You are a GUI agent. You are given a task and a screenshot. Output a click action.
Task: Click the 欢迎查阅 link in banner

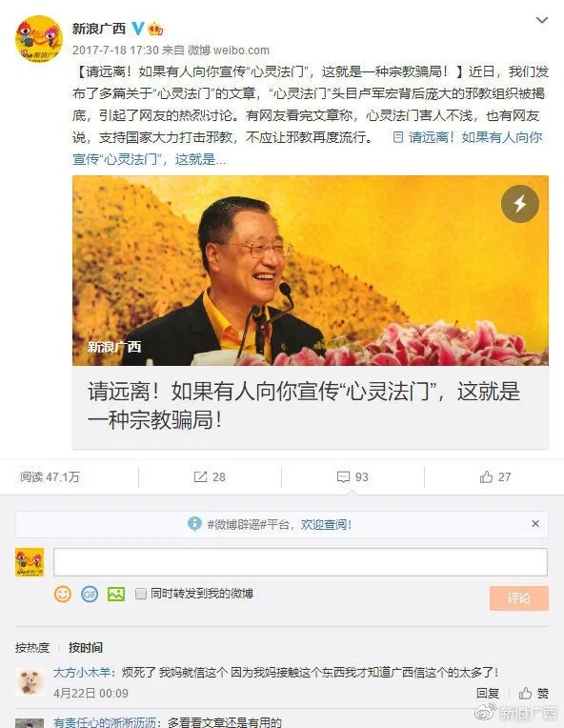[326, 525]
